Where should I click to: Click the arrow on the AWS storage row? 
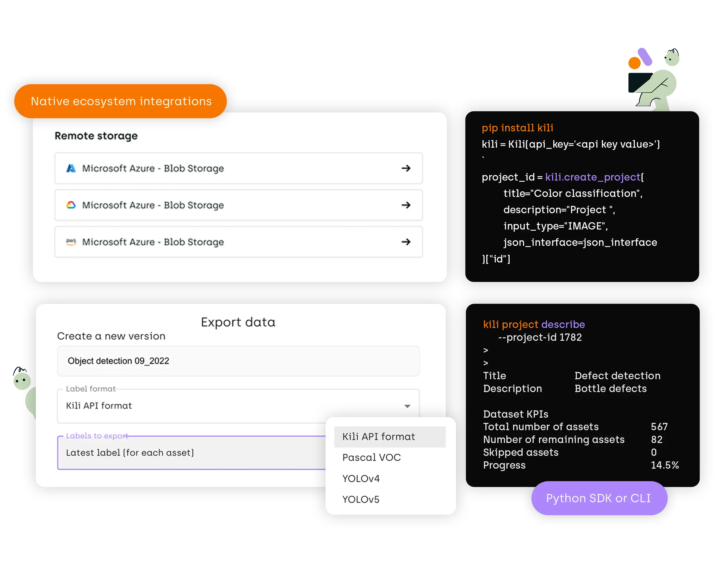[x=406, y=242]
